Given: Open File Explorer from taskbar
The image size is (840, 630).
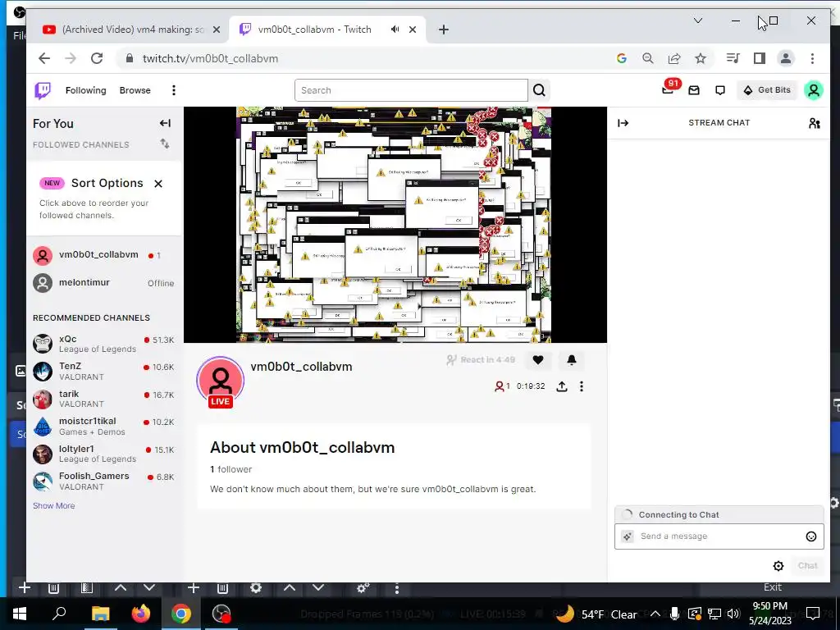Looking at the screenshot, I should 100,614.
